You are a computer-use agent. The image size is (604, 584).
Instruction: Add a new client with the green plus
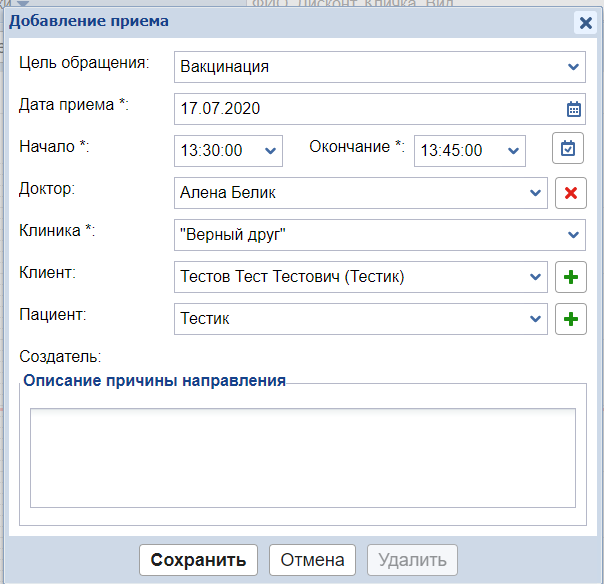tap(571, 276)
